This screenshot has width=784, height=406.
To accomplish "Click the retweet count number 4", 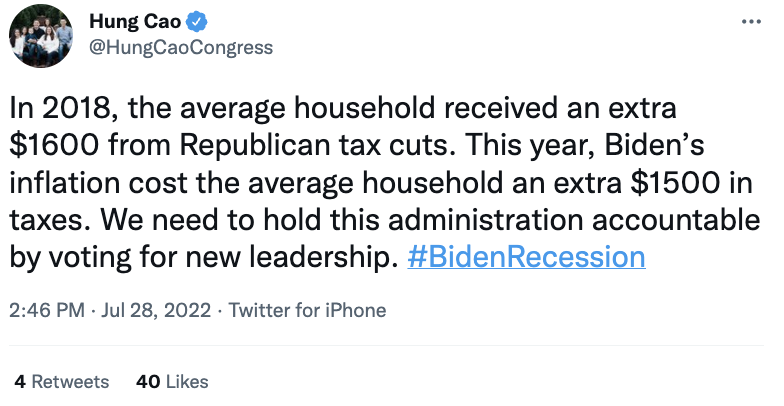I will click(20, 382).
